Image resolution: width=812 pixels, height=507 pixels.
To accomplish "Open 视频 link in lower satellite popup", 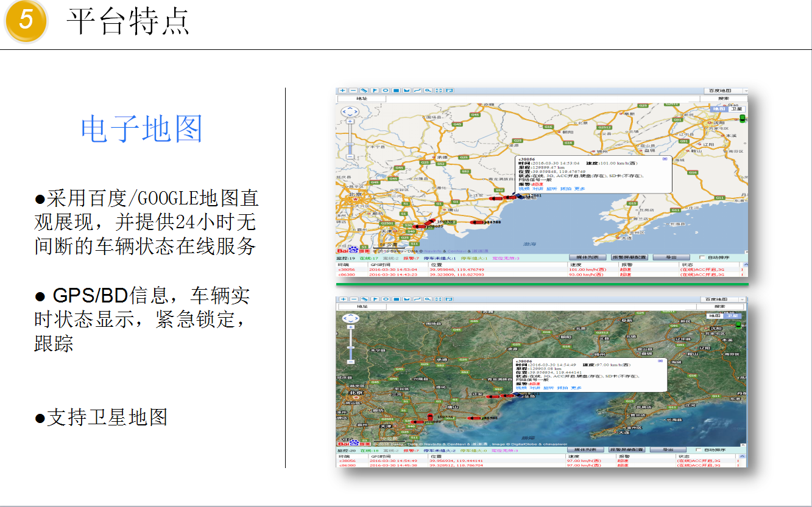I will coord(521,388).
